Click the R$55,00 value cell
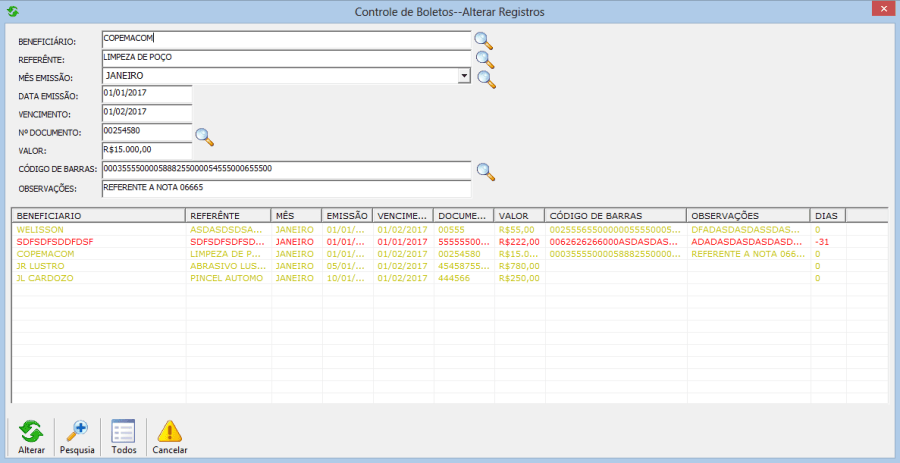The height and width of the screenshot is (463, 900). [517, 229]
